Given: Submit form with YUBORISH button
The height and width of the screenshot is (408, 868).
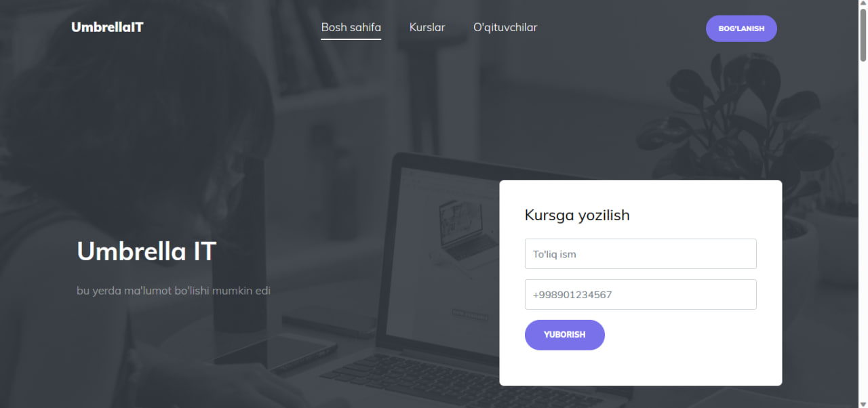Looking at the screenshot, I should tap(565, 335).
